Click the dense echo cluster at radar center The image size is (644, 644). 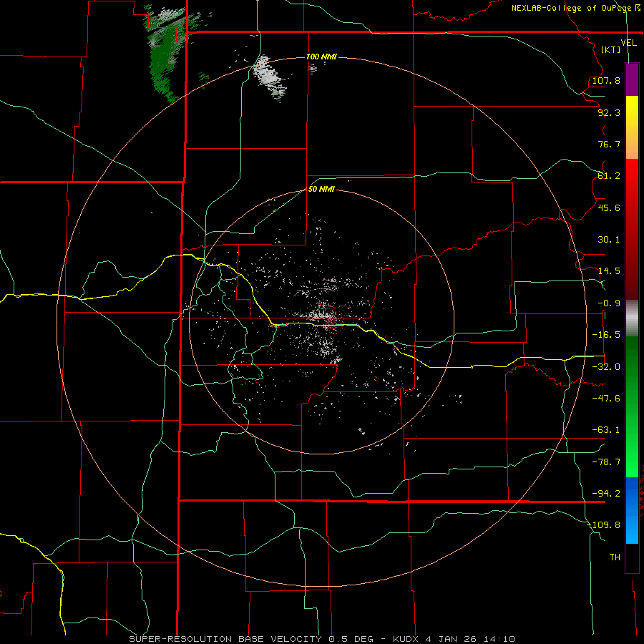[x=327, y=317]
